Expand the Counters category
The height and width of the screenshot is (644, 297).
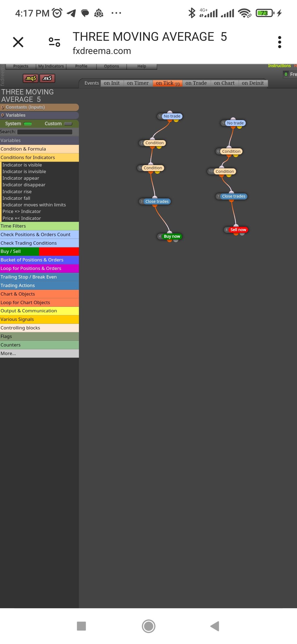[39, 345]
